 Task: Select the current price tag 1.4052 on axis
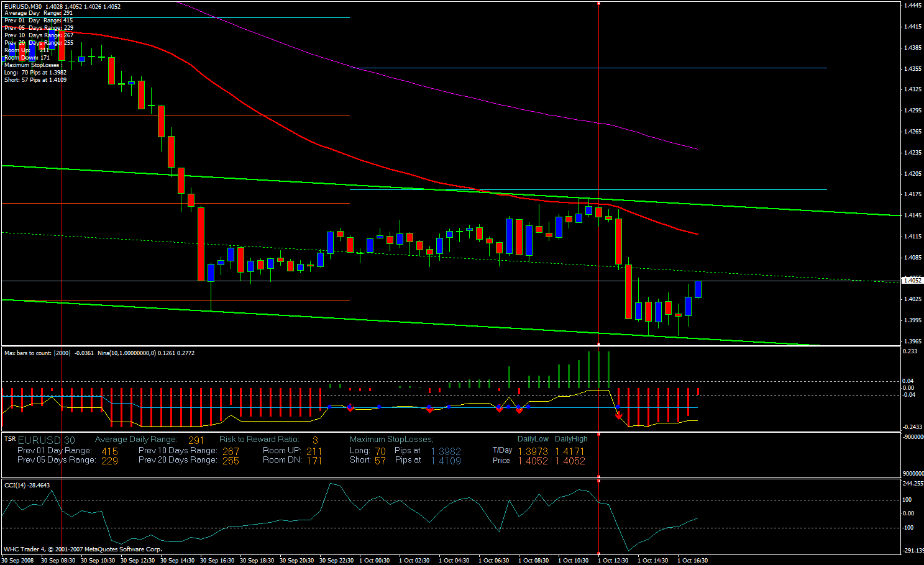coord(912,280)
